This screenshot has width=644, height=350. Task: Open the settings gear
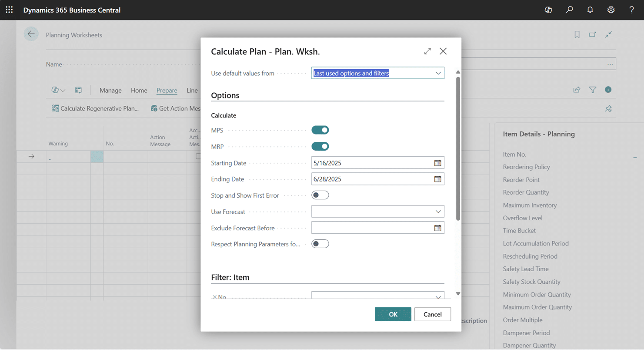pyautogui.click(x=611, y=10)
